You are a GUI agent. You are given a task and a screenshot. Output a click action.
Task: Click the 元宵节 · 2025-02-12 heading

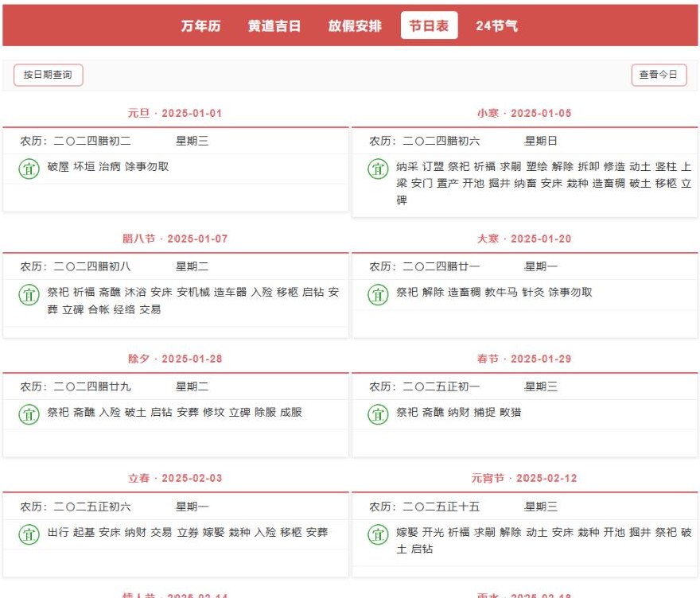click(524, 478)
